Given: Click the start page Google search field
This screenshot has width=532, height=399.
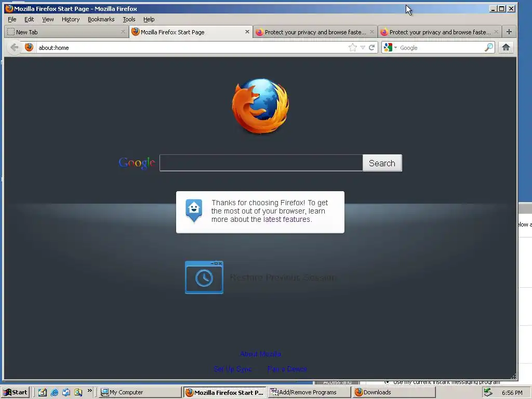Looking at the screenshot, I should point(261,163).
